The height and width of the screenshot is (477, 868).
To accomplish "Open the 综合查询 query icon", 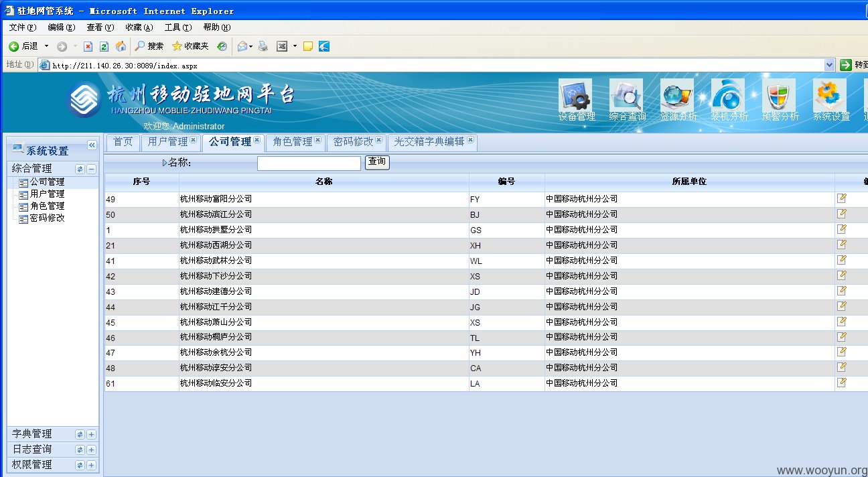I will (x=627, y=100).
